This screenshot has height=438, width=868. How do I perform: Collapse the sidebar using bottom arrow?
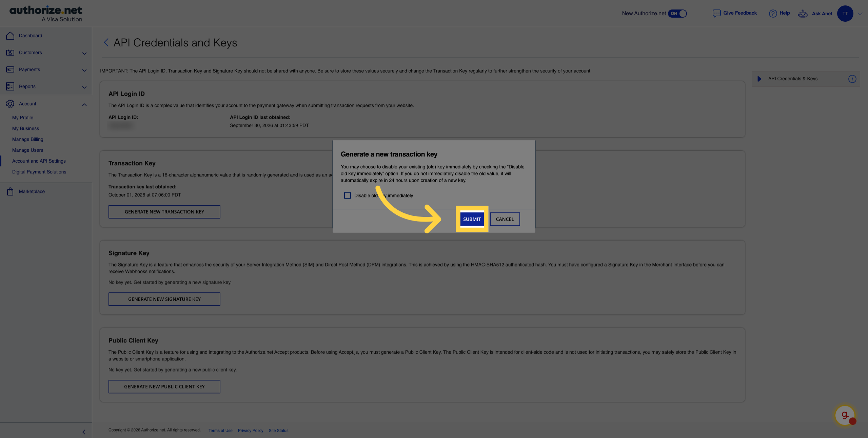point(84,432)
